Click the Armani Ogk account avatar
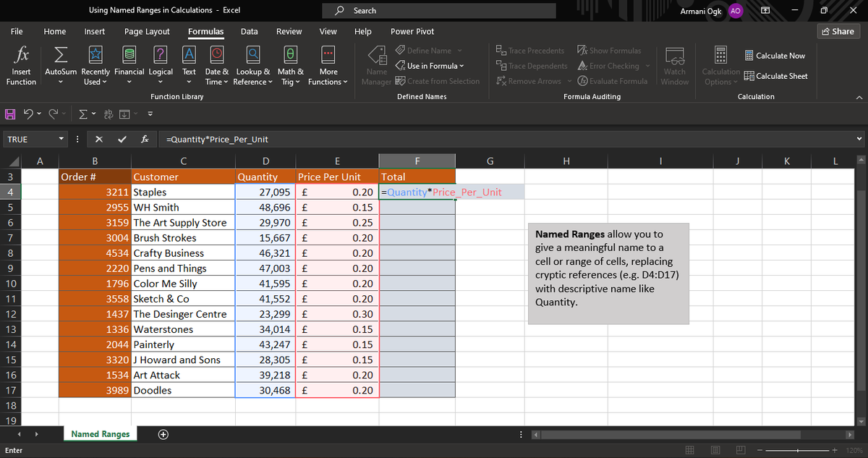The image size is (868, 458). (735, 11)
